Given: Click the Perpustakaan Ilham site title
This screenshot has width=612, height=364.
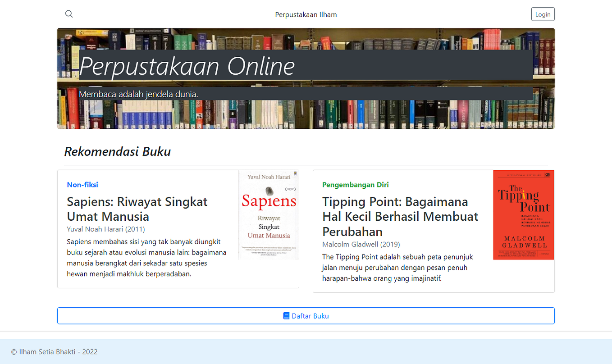Looking at the screenshot, I should click(306, 14).
